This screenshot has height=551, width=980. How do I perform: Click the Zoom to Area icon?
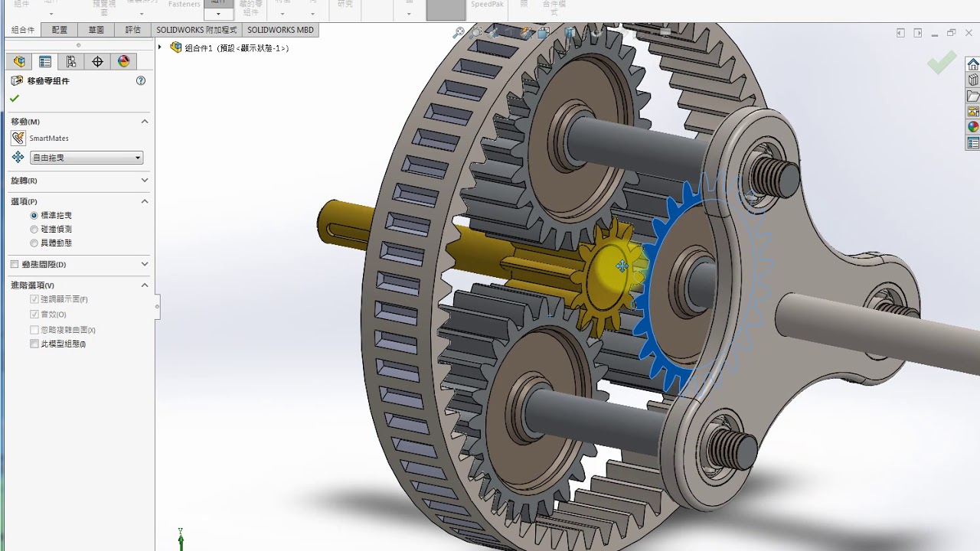[476, 33]
